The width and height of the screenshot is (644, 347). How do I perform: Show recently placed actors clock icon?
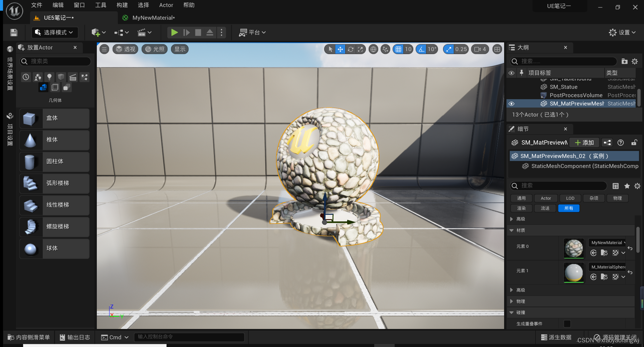(x=26, y=77)
